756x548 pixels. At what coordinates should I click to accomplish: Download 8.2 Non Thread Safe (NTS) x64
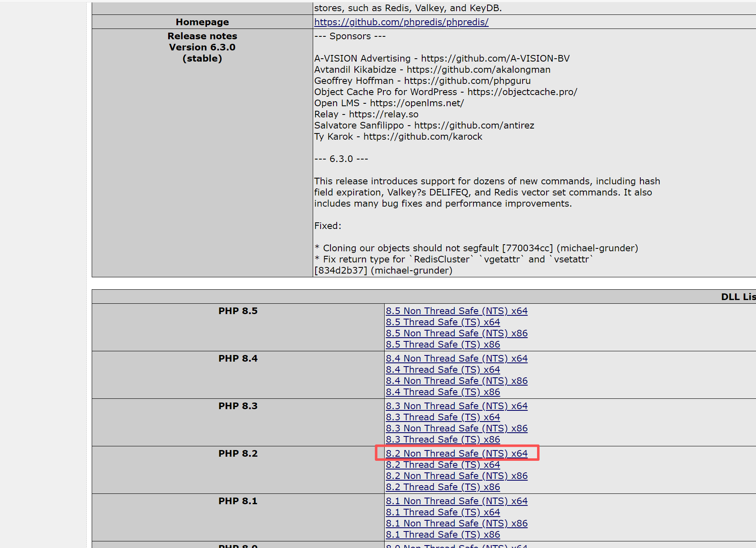click(456, 453)
